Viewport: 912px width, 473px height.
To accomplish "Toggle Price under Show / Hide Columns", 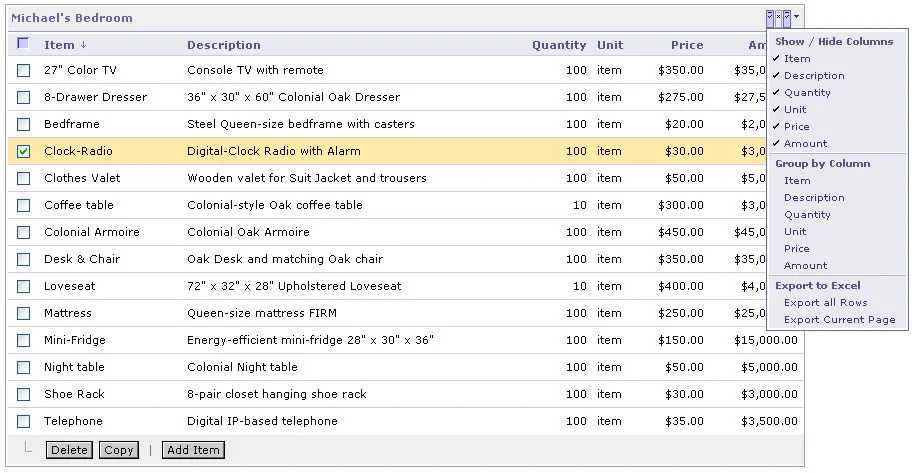I will (796, 126).
